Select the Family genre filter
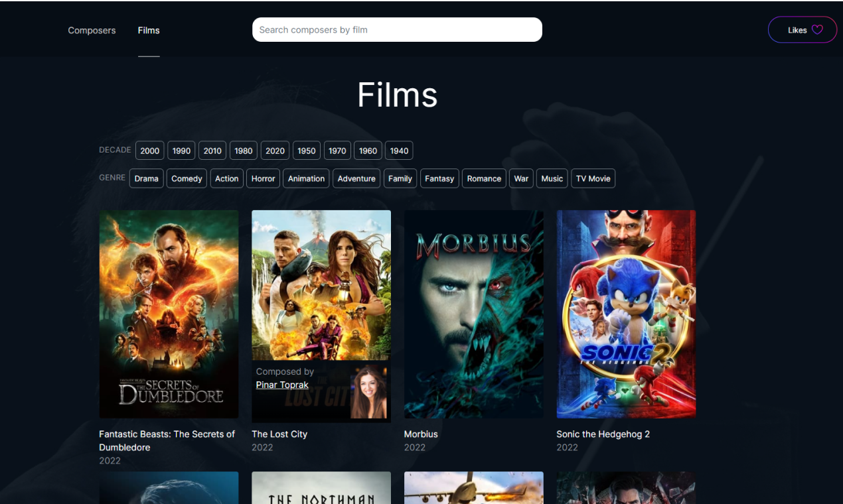This screenshot has height=504, width=843. point(400,178)
